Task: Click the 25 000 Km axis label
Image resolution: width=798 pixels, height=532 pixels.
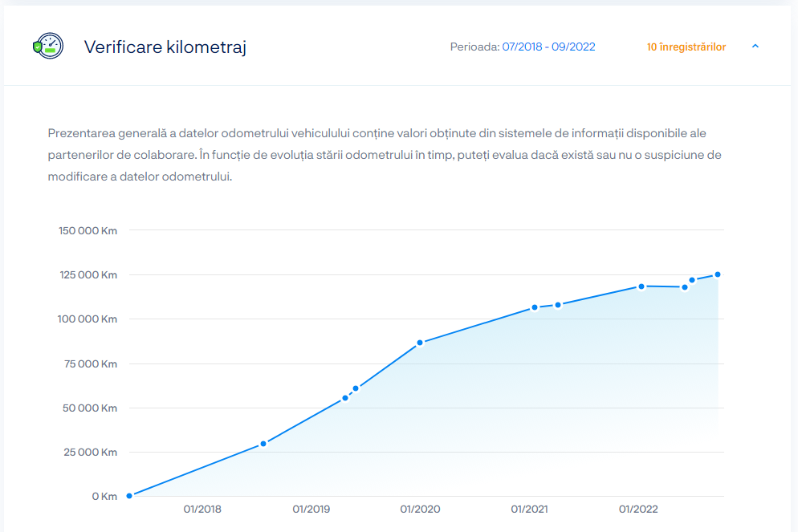Action: [x=90, y=453]
